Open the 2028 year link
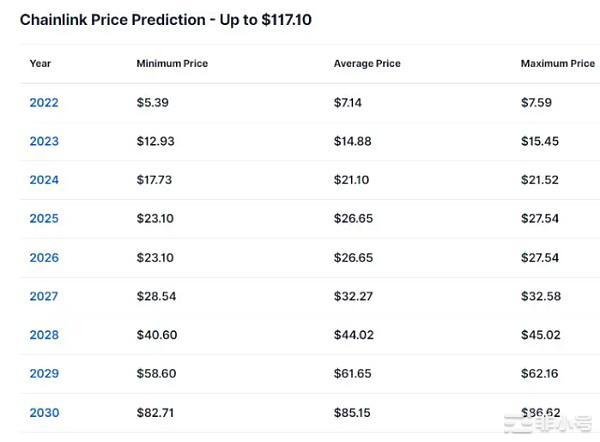The image size is (600, 442). click(44, 335)
